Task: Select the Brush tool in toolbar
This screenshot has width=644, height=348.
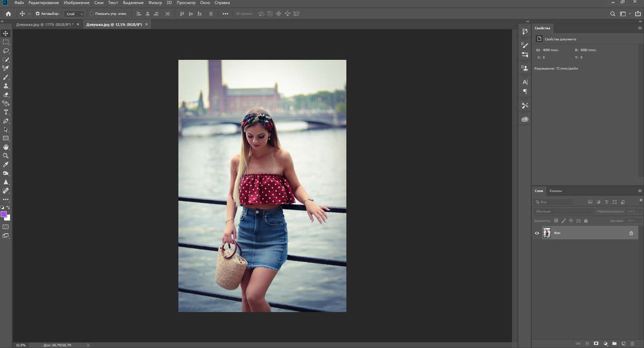Action: (x=6, y=77)
